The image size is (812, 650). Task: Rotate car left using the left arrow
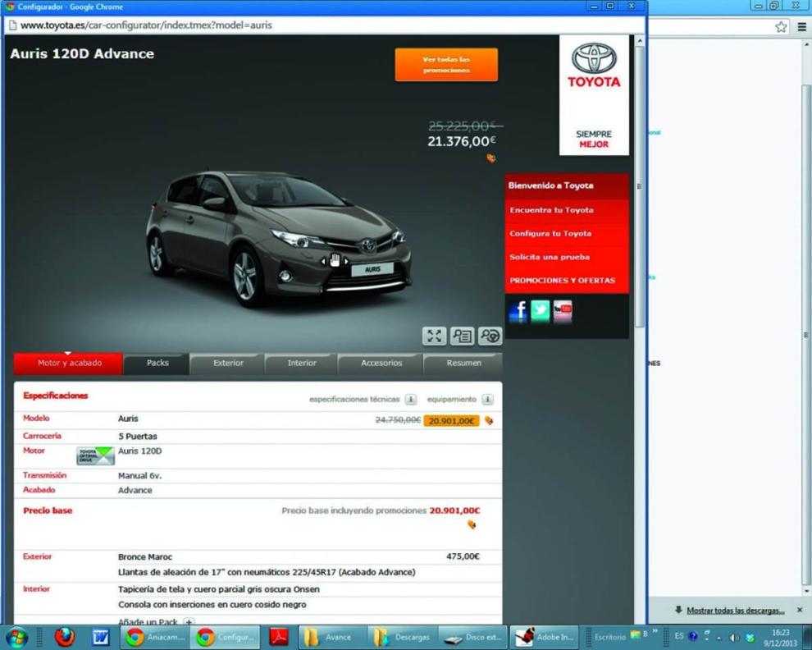pyautogui.click(x=324, y=261)
